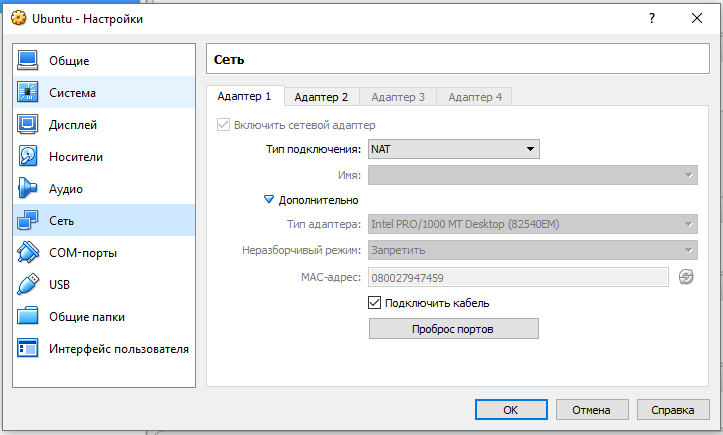Toggle the Подключить кабель checkbox
Image resolution: width=723 pixels, height=435 pixels.
coord(375,303)
